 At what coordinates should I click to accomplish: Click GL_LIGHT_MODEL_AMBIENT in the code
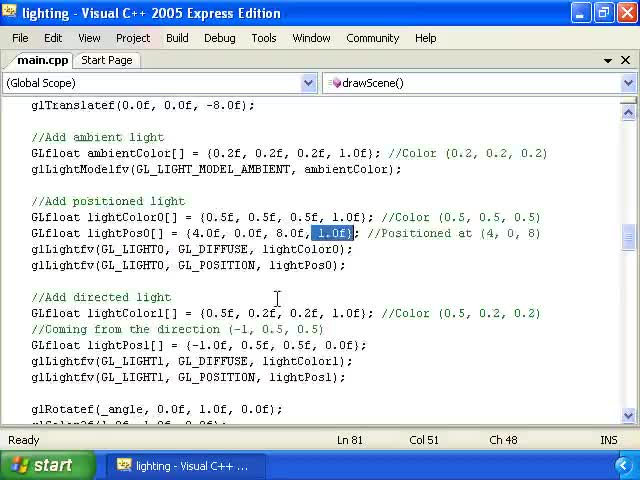[x=213, y=169]
